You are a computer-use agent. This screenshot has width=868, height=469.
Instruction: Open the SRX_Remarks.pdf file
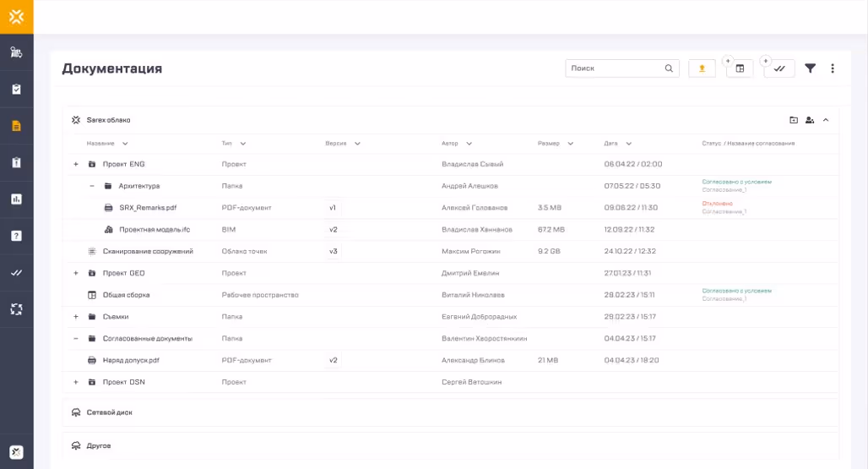click(148, 208)
